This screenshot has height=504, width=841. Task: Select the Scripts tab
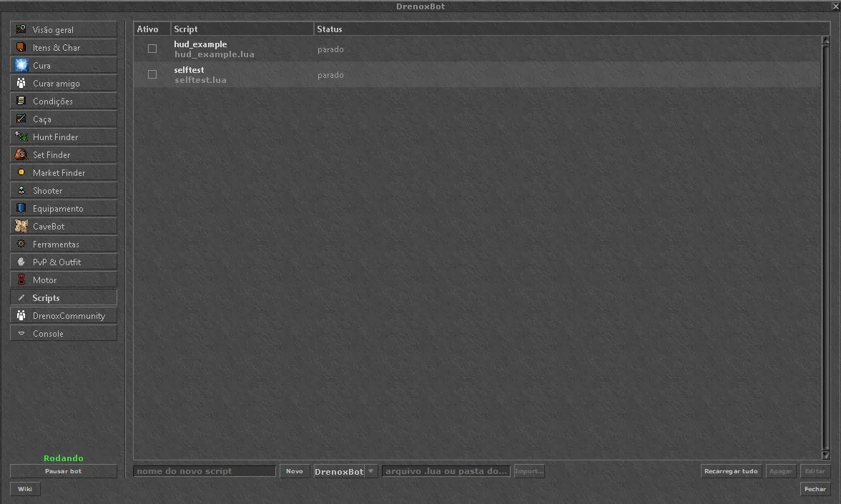pyautogui.click(x=63, y=297)
